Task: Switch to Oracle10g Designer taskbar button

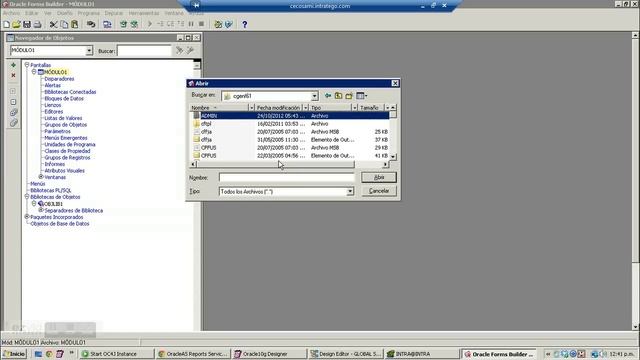Action: pyautogui.click(x=269, y=354)
